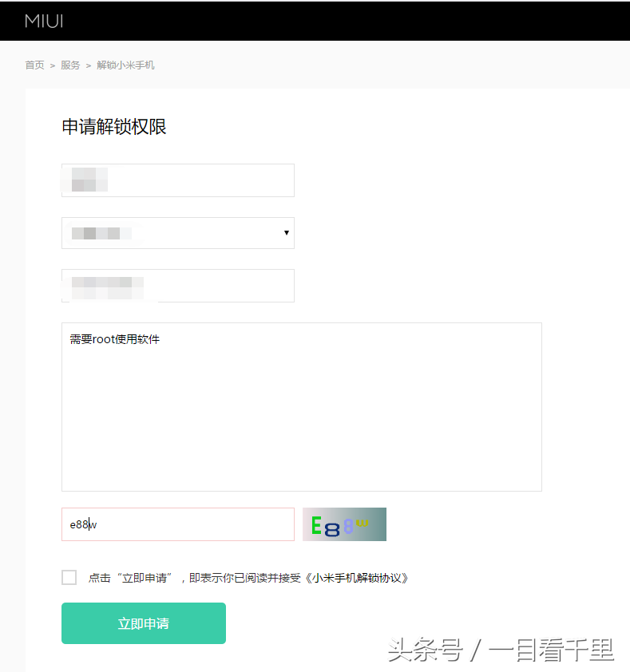Click the MIUI logo in header
This screenshot has width=630, height=672.
pos(44,21)
